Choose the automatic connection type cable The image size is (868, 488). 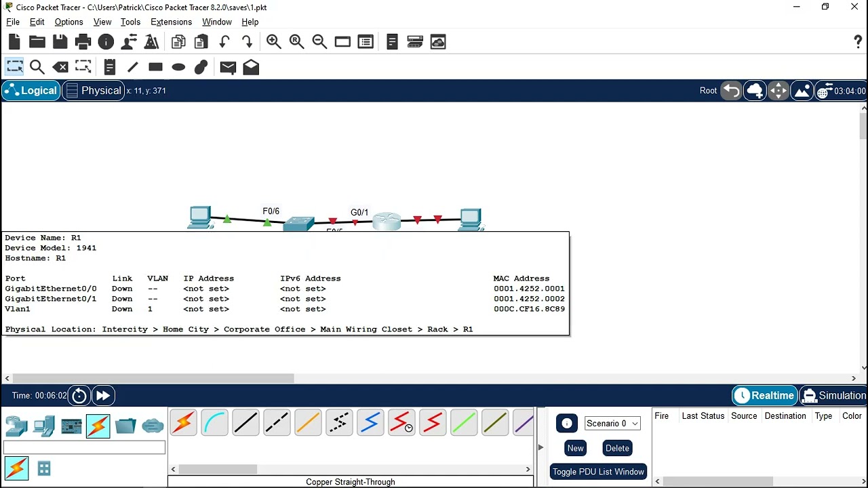point(183,423)
